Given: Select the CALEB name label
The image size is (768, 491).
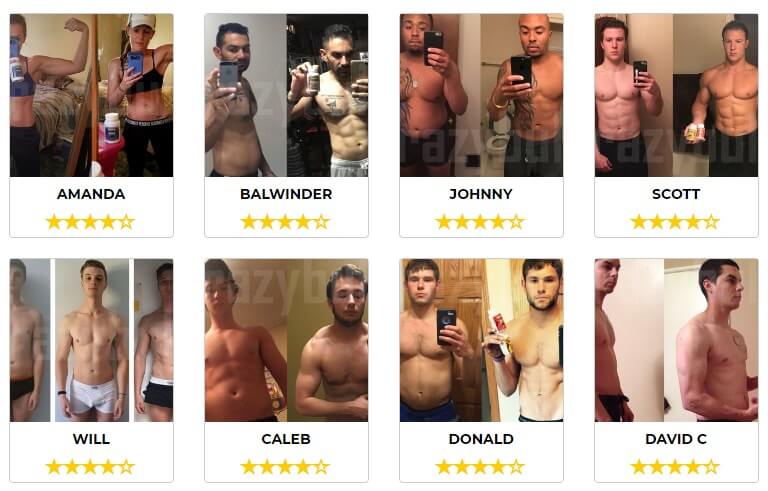Looking at the screenshot, I should (x=286, y=439).
